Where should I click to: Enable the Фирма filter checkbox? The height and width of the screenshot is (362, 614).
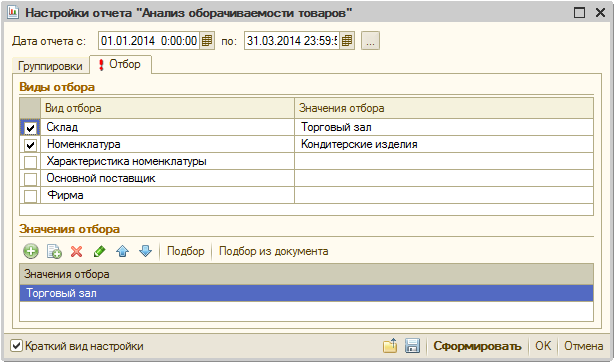[x=31, y=195]
